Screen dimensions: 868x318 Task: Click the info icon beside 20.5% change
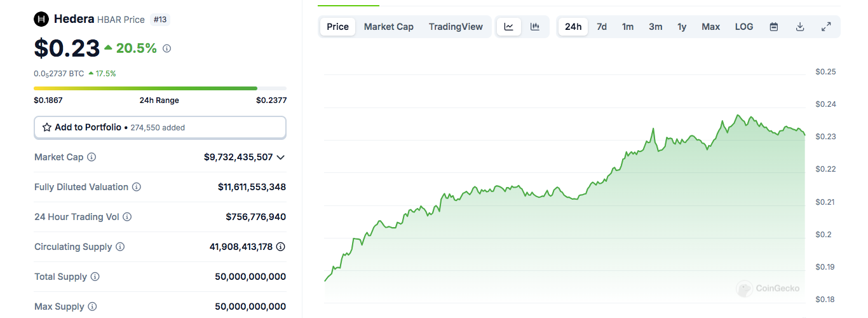tap(166, 48)
